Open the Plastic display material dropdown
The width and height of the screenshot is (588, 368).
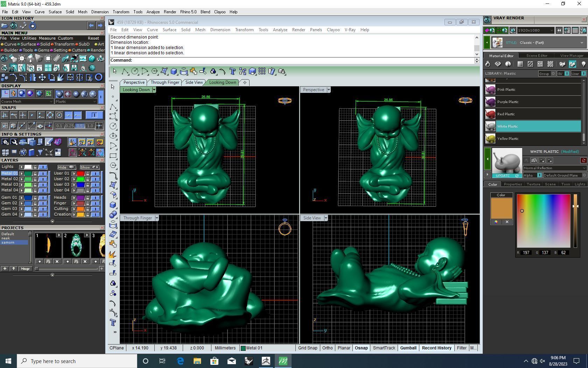[76, 102]
